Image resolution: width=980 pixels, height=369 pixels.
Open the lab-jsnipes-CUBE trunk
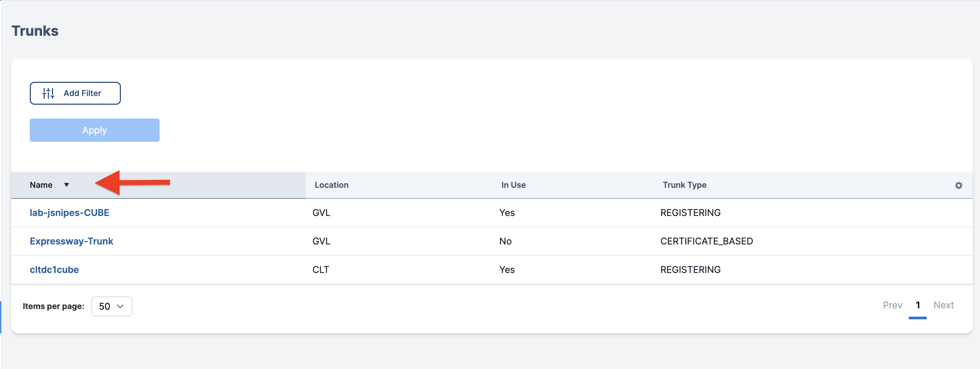click(69, 212)
